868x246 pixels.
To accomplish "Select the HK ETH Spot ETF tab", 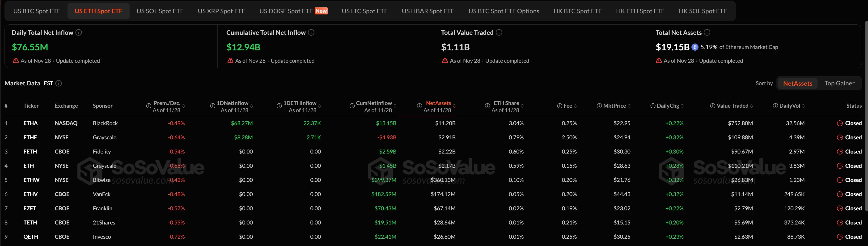I will click(x=640, y=11).
